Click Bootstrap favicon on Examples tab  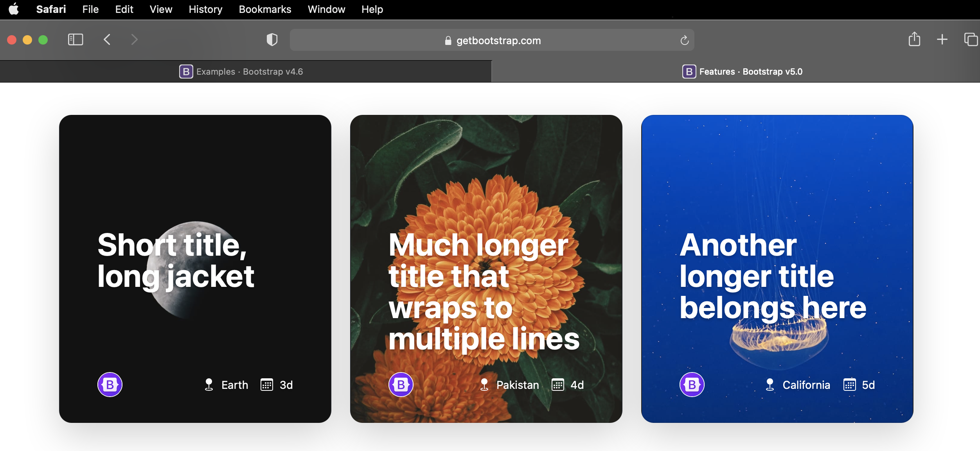tap(186, 72)
